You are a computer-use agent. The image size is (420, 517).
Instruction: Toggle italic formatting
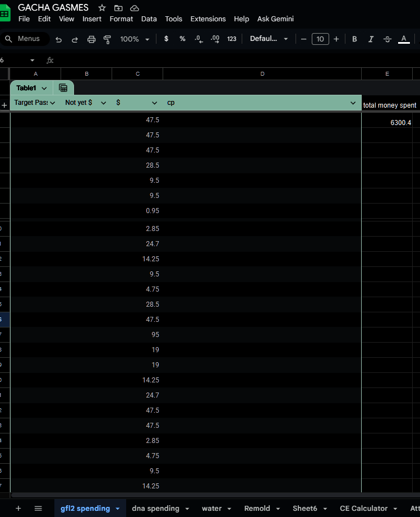coord(371,39)
